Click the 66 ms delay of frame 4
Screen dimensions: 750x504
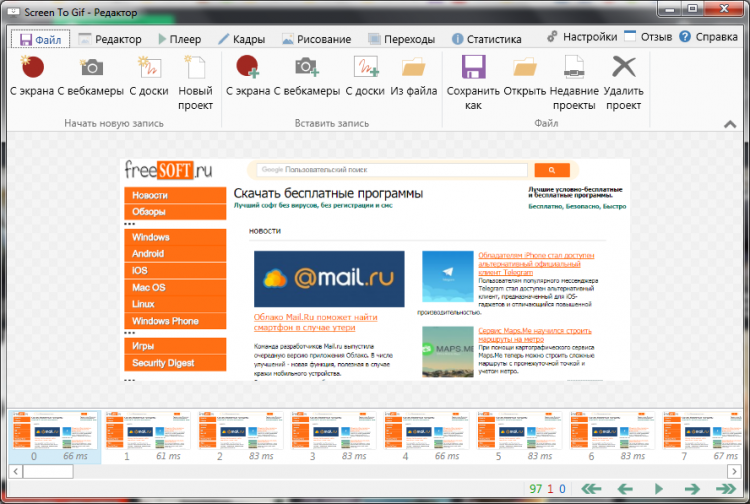(x=447, y=456)
